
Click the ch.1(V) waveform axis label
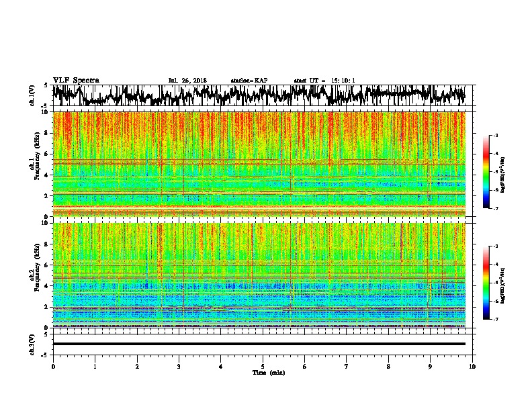[32, 95]
